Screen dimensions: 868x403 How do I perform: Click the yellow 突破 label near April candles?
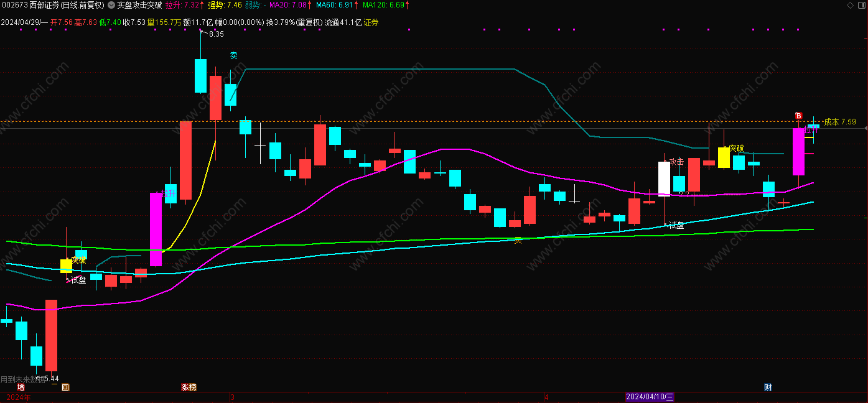click(736, 149)
